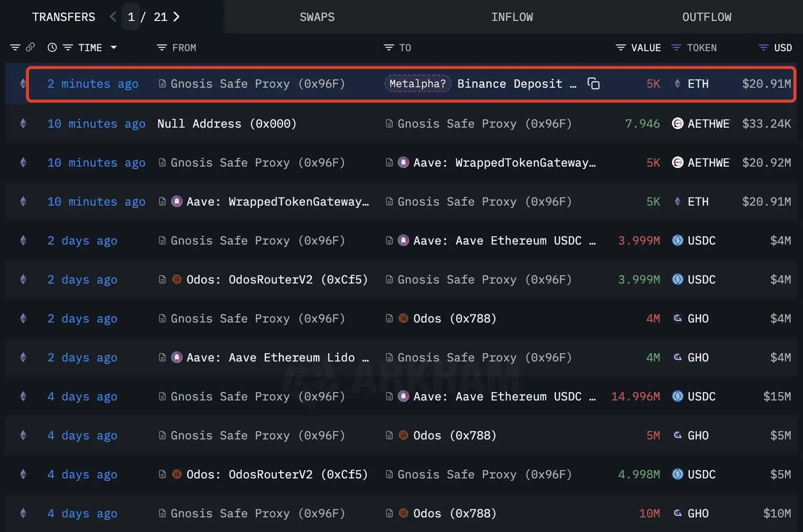The width and height of the screenshot is (803, 532).
Task: Click the chain link icon near the filter controls
Action: 31,47
